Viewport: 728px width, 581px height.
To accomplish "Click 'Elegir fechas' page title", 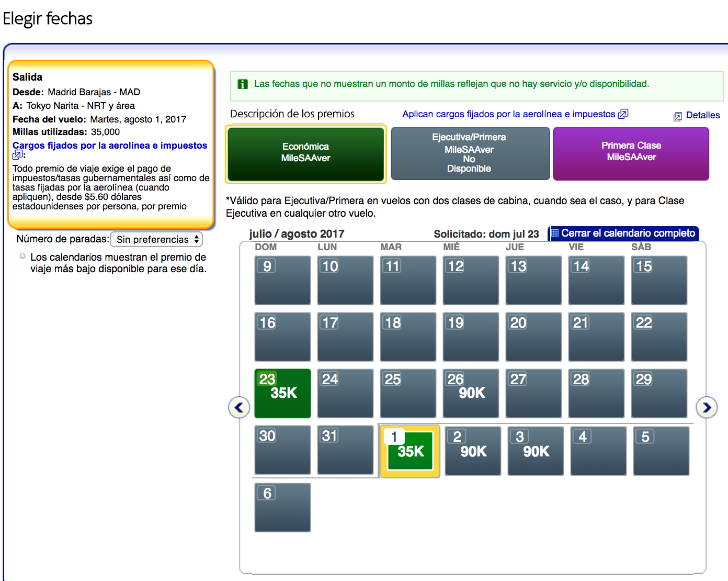I will coord(48,18).
